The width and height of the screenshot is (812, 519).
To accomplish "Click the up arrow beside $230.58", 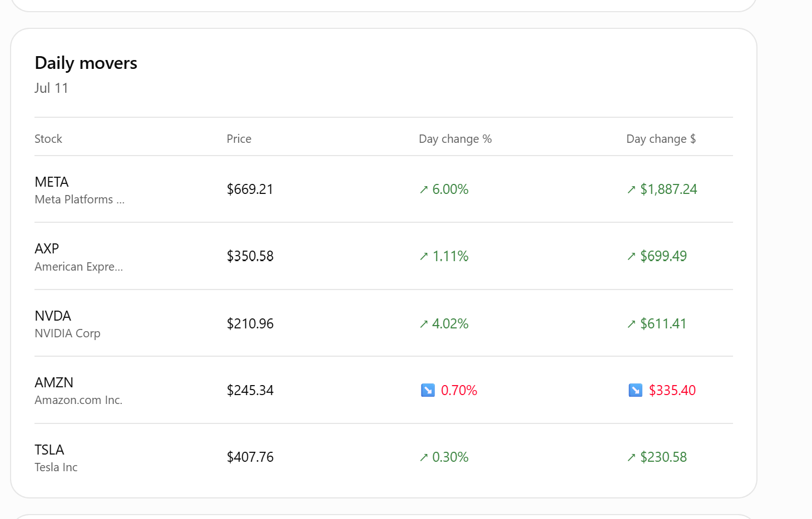I will [631, 457].
